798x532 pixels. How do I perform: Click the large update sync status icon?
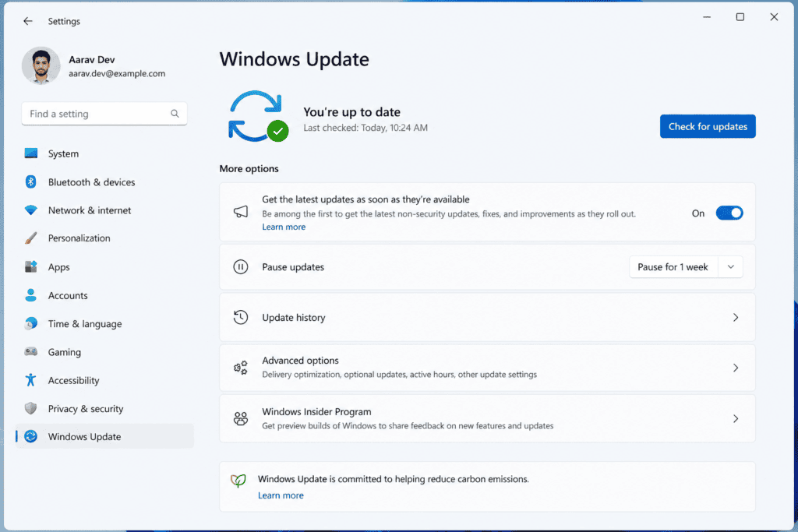point(257,117)
